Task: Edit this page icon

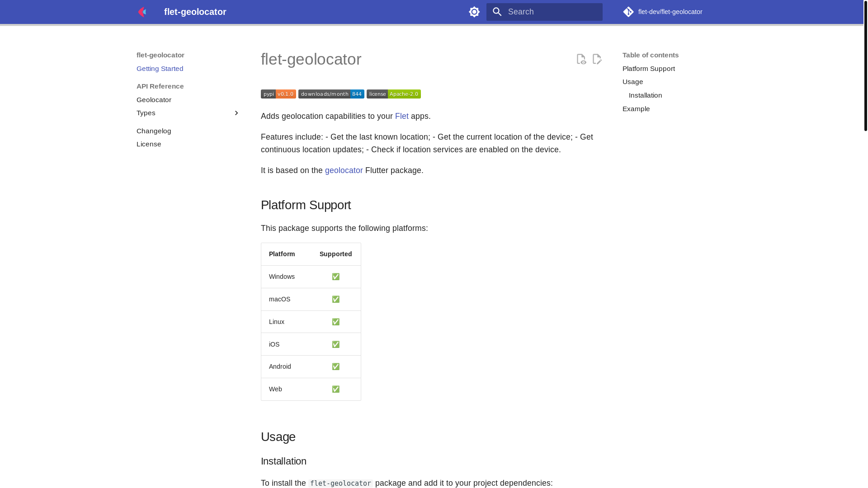Action: tap(597, 59)
